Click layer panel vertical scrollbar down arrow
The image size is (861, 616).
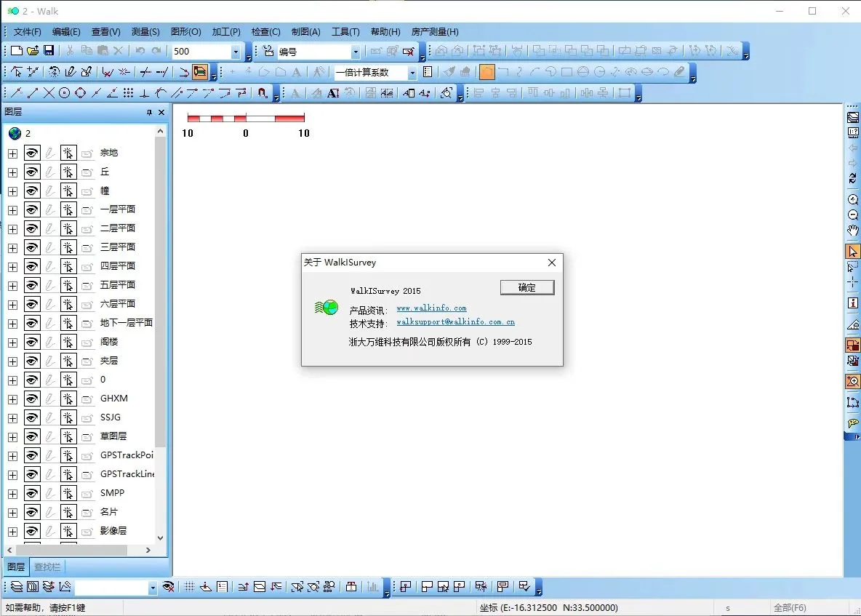click(160, 538)
